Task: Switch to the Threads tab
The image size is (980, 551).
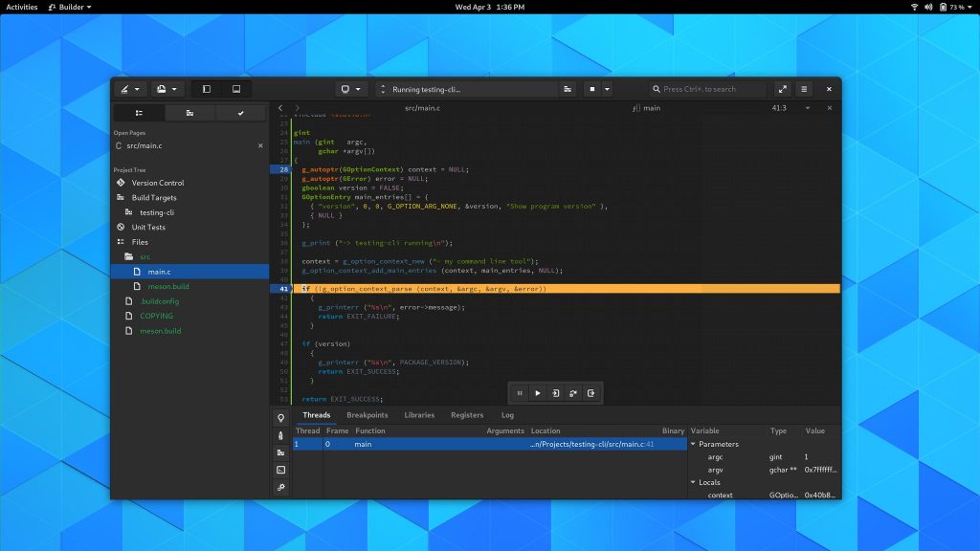Action: pyautogui.click(x=316, y=415)
